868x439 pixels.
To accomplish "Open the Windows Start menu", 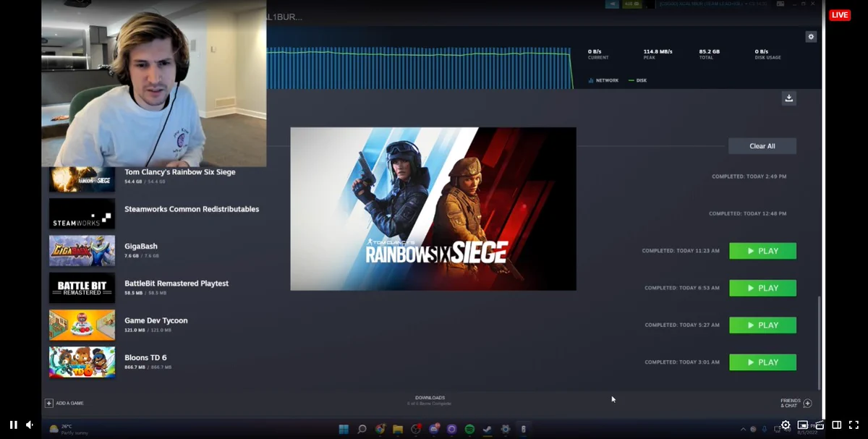I will click(x=344, y=429).
